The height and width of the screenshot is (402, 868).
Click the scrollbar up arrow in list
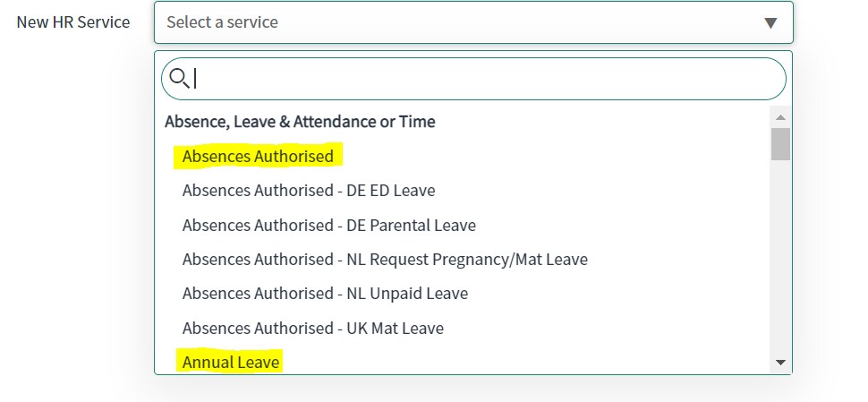tap(780, 117)
